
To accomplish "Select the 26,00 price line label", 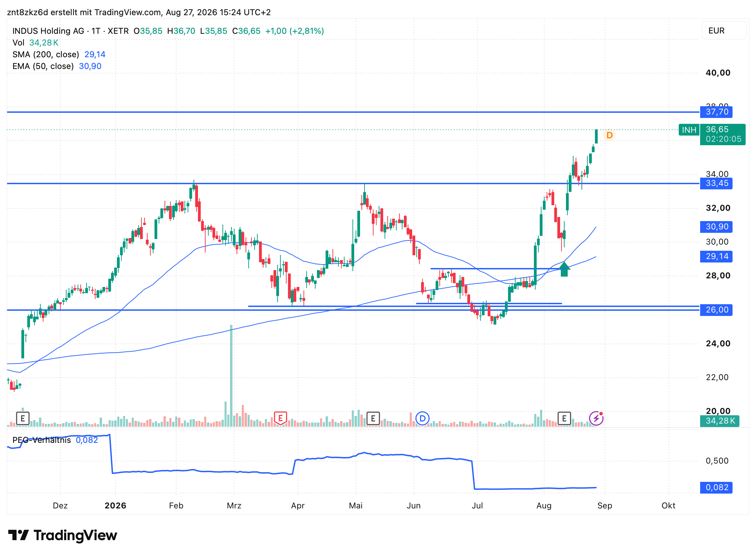I will click(717, 310).
